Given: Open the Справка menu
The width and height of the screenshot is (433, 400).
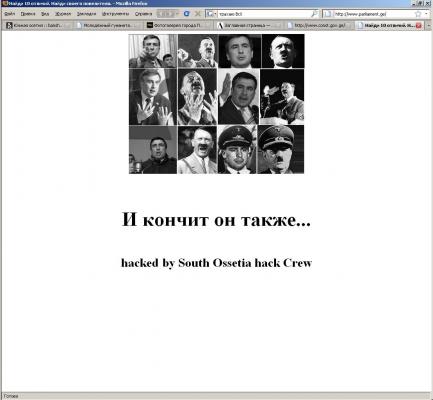Looking at the screenshot, I should tap(143, 14).
